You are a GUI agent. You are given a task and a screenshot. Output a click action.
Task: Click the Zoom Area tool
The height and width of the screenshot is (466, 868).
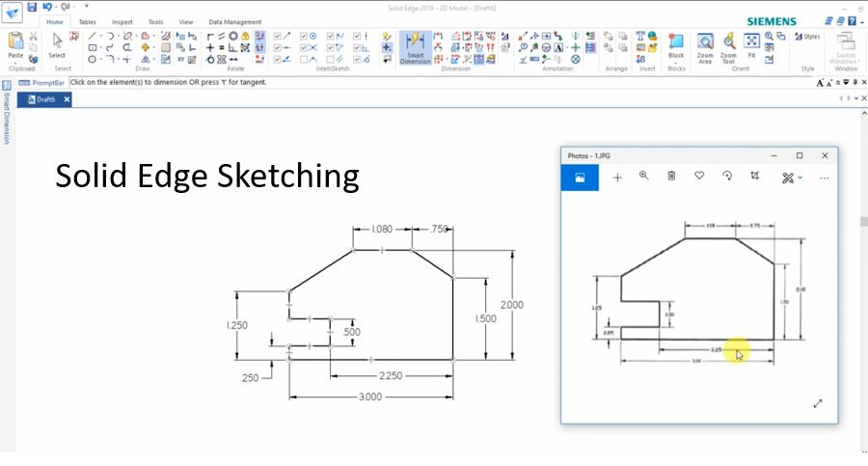pos(705,47)
